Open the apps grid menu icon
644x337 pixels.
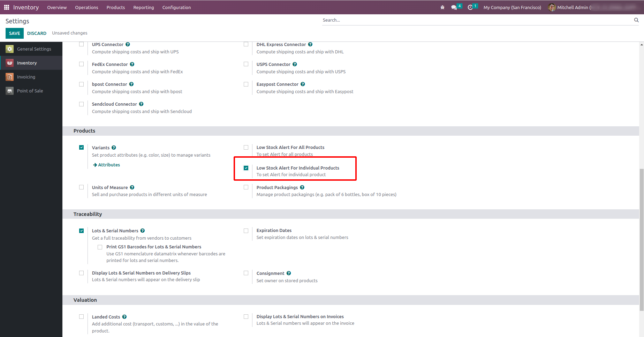click(7, 7)
